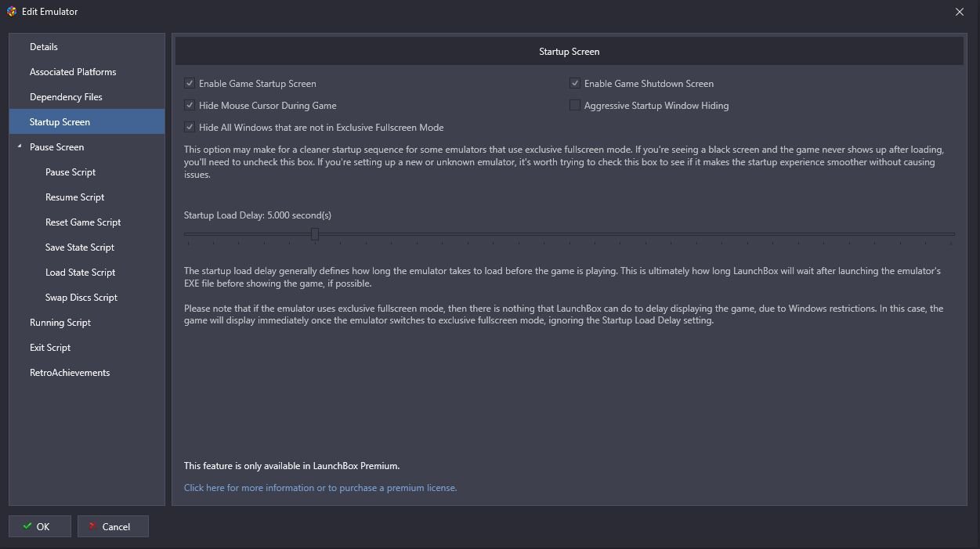Click the Startup Load Delay slider handle
This screenshot has width=980, height=549.
(x=315, y=233)
